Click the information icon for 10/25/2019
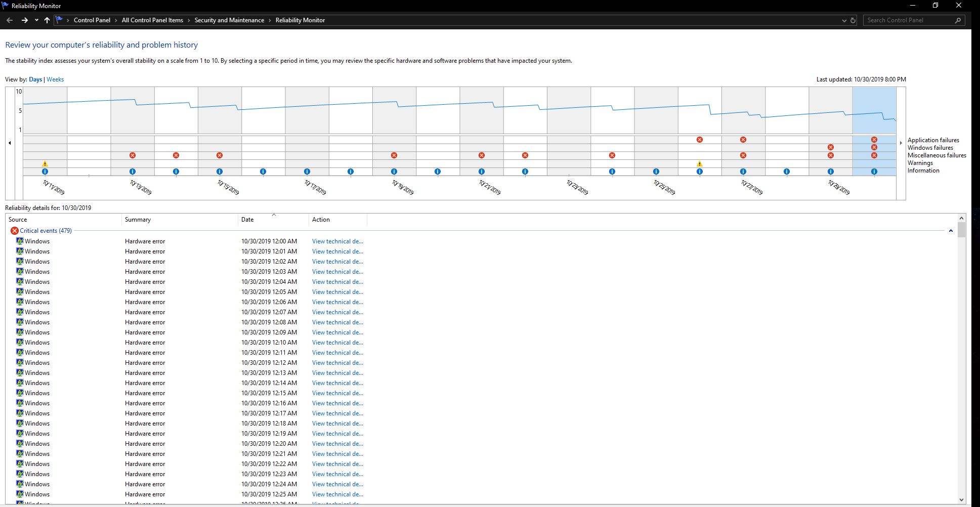 [x=656, y=172]
